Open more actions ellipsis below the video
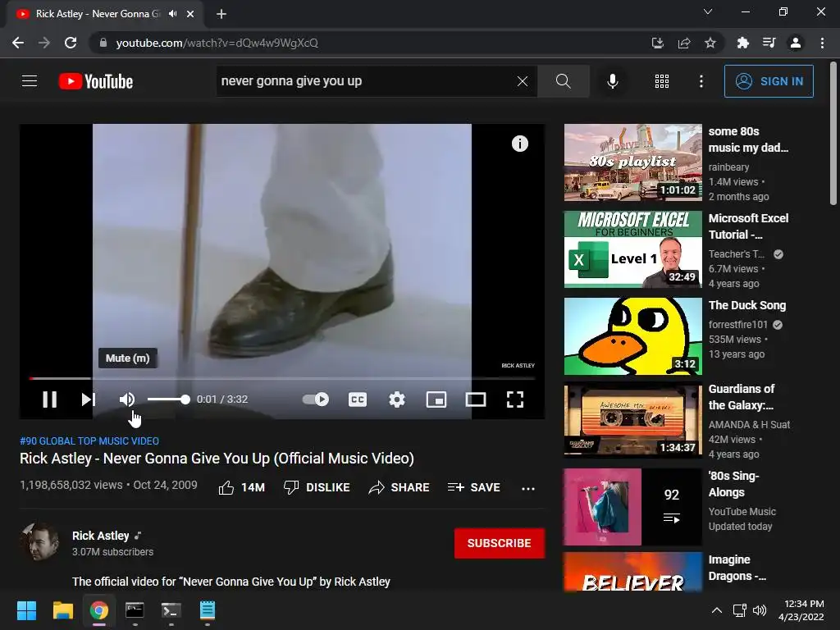The image size is (840, 630). tap(528, 489)
